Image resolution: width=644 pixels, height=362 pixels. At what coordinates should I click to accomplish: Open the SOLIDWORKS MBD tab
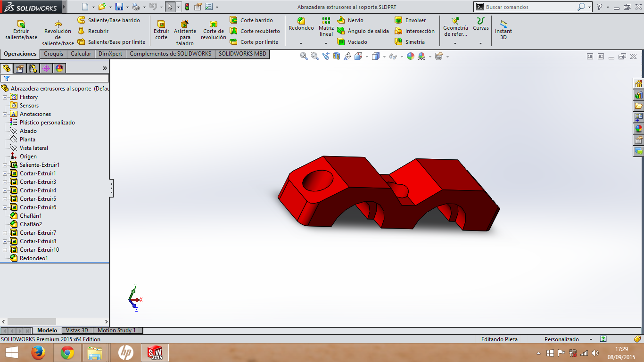[x=242, y=54]
